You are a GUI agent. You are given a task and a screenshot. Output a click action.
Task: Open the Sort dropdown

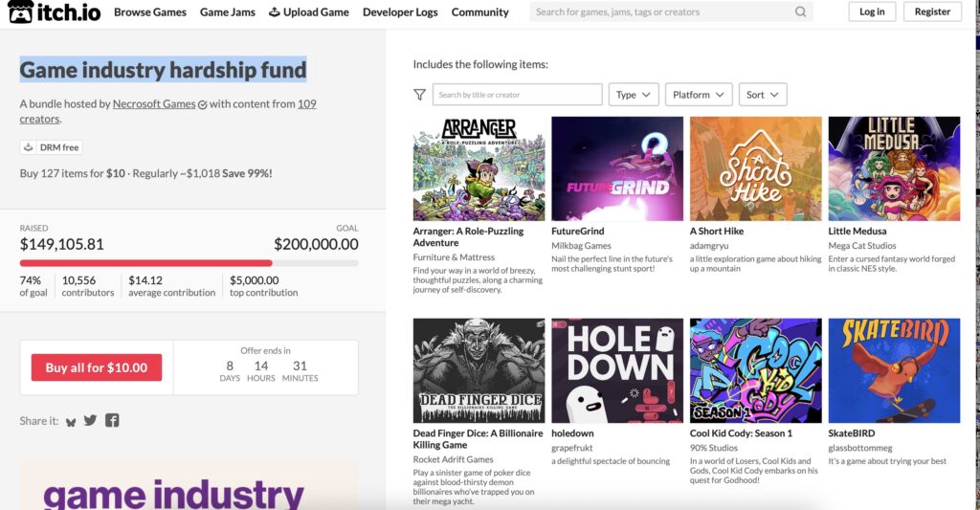click(763, 95)
